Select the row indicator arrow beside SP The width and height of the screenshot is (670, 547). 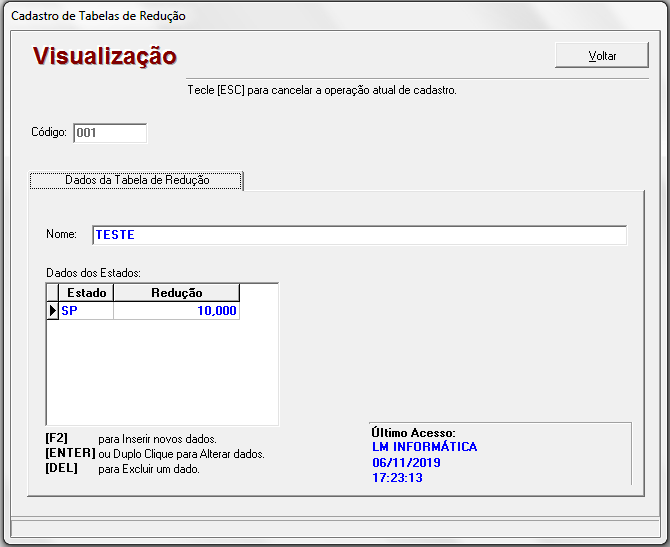pos(53,311)
